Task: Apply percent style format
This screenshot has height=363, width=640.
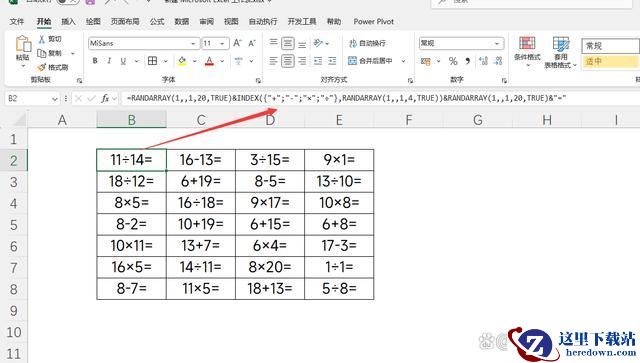Action: coord(453,61)
